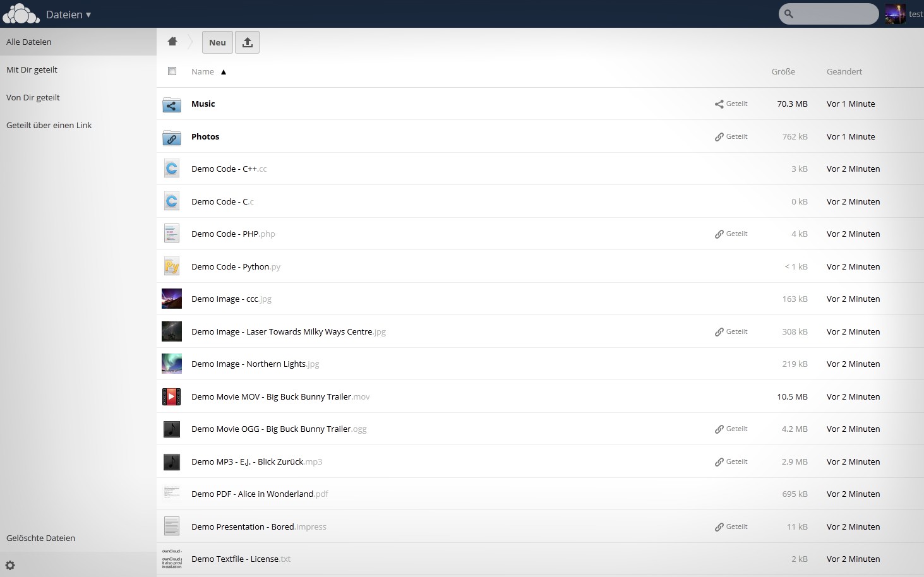The width and height of the screenshot is (924, 577).
Task: Open the test user account menu
Action: pyautogui.click(x=904, y=14)
